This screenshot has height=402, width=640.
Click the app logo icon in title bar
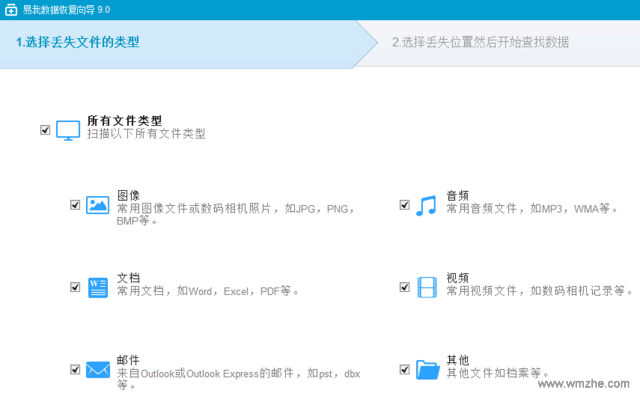click(11, 9)
